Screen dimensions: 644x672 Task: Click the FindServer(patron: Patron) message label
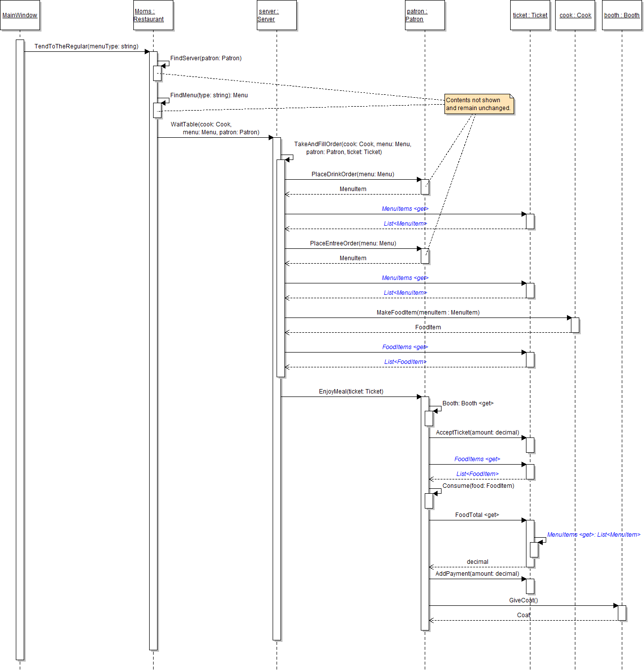coord(206,58)
